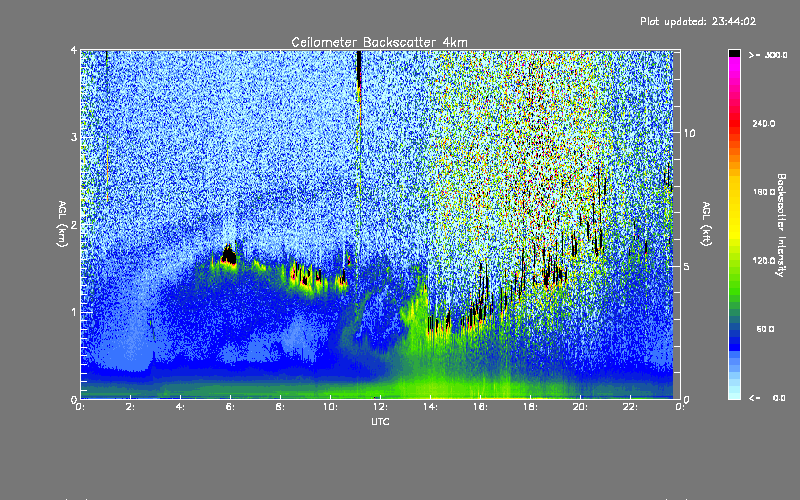This screenshot has height=500, width=800.
Task: Click the "16:" hour tick label
Action: (481, 407)
